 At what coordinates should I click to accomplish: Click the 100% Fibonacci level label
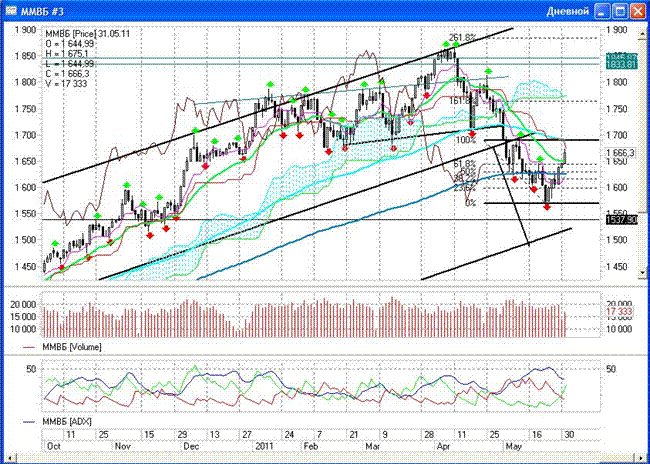tap(466, 140)
